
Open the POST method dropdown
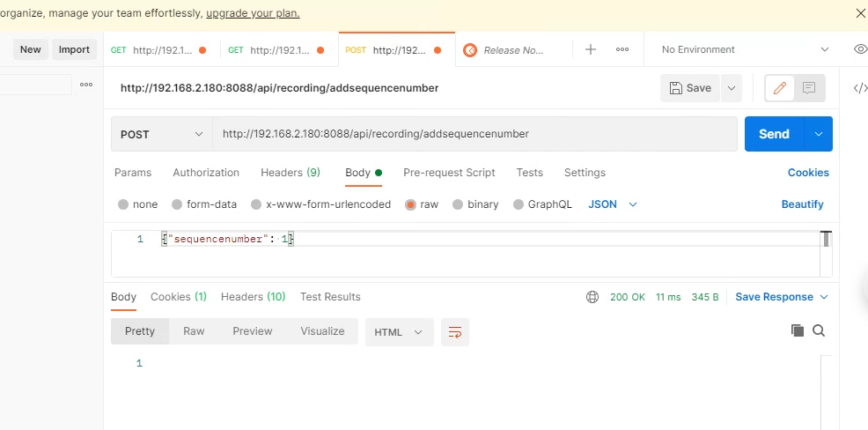161,134
